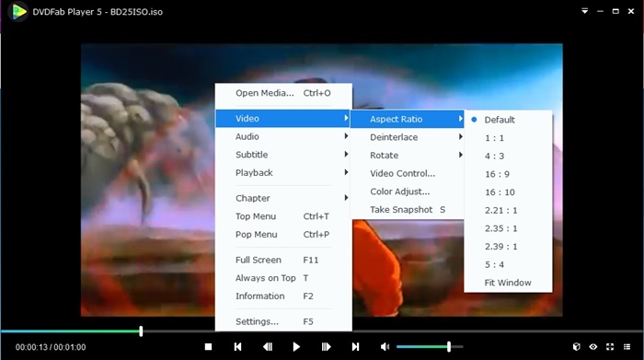Jump to previous chapter button
The width and height of the screenshot is (644, 360).
point(237,347)
